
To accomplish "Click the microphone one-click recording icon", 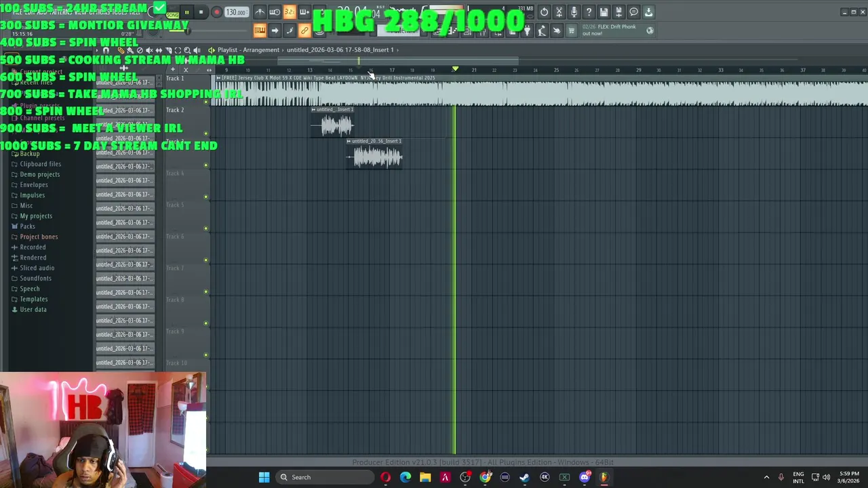I will coord(574,12).
